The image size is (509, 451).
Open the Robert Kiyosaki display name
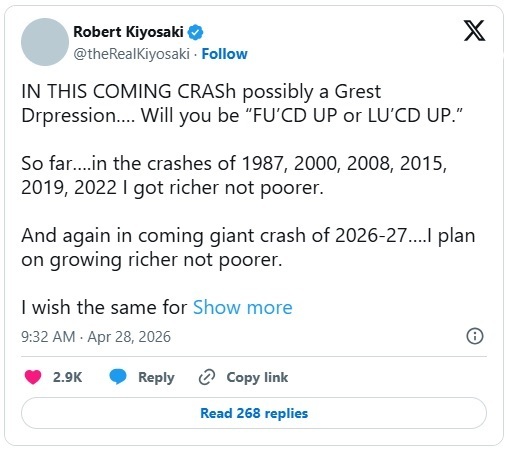point(128,32)
